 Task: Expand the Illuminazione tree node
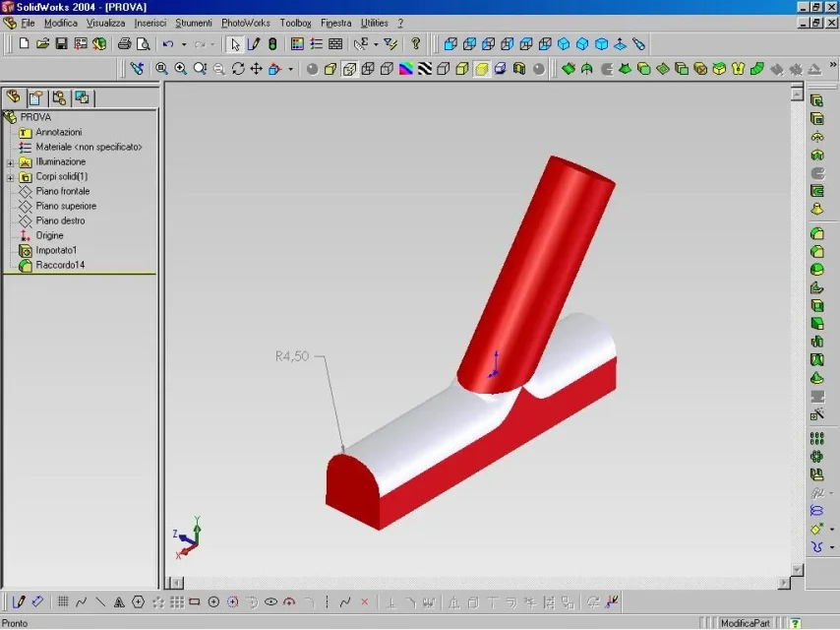coord(10,161)
